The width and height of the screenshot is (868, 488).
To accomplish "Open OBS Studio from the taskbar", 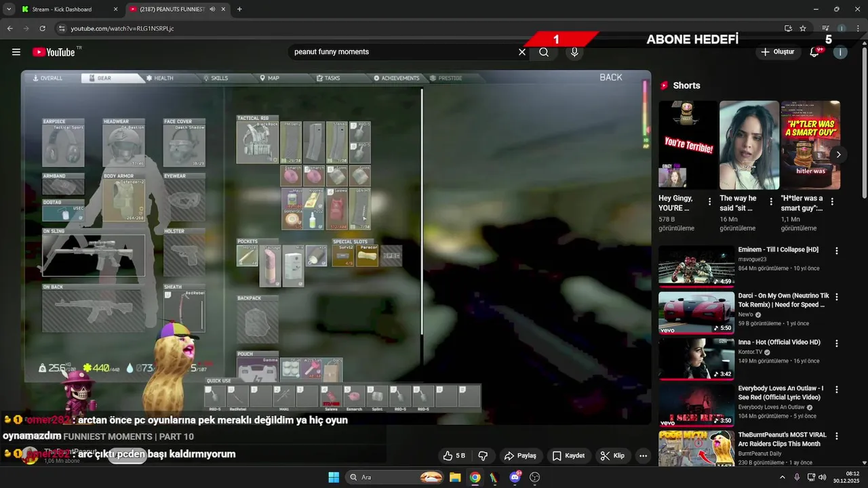I will [534, 477].
